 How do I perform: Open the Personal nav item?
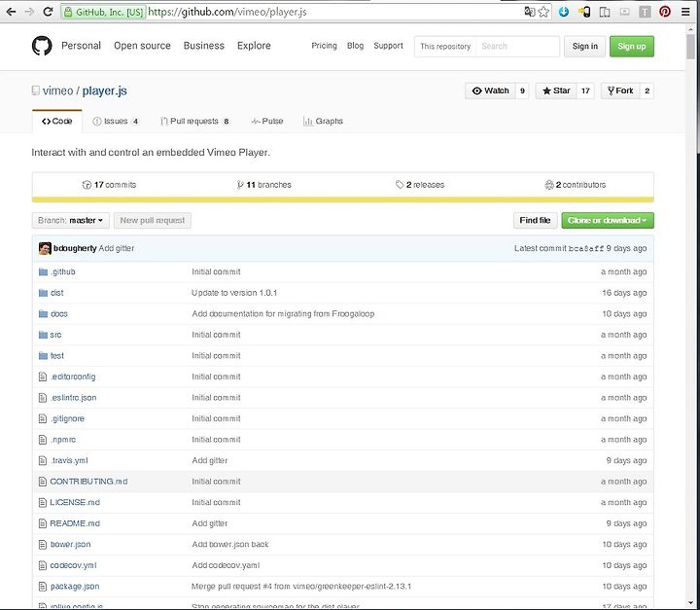click(x=82, y=46)
